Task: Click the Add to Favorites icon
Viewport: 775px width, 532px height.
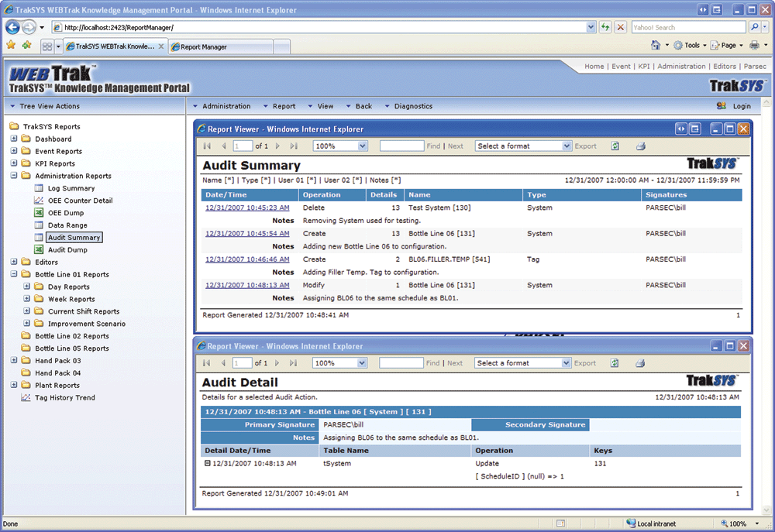Action: pyautogui.click(x=26, y=46)
